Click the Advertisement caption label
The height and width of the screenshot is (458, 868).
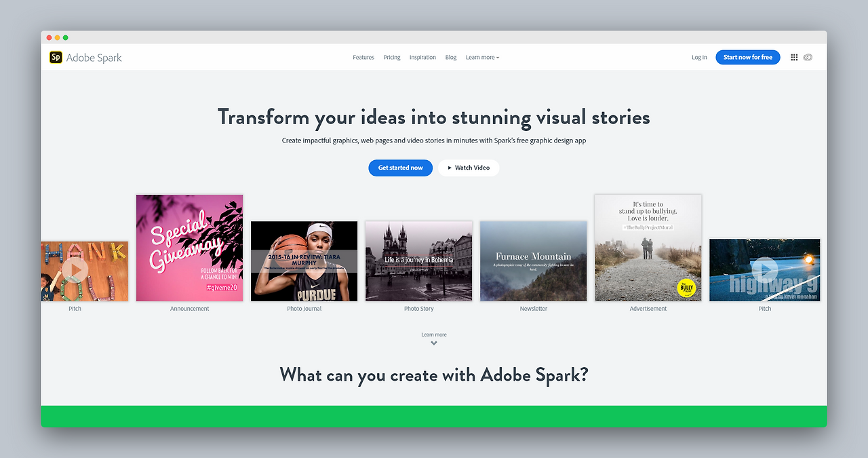(648, 309)
